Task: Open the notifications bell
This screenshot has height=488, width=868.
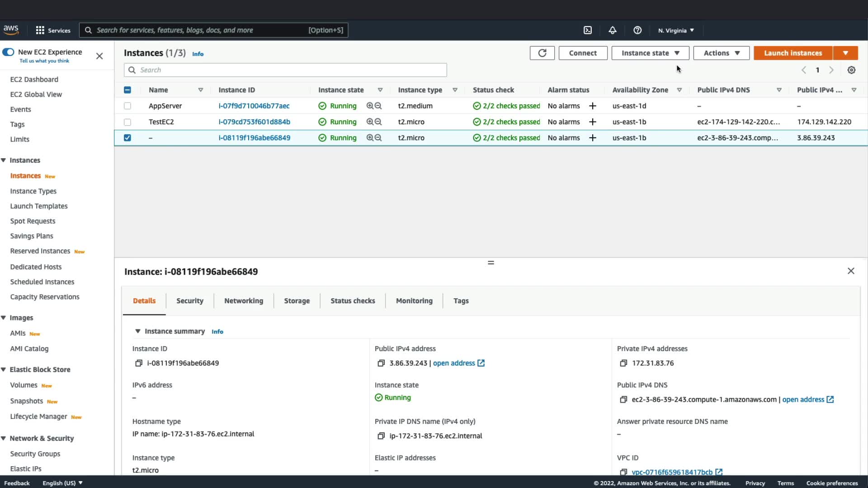Action: [x=612, y=30]
